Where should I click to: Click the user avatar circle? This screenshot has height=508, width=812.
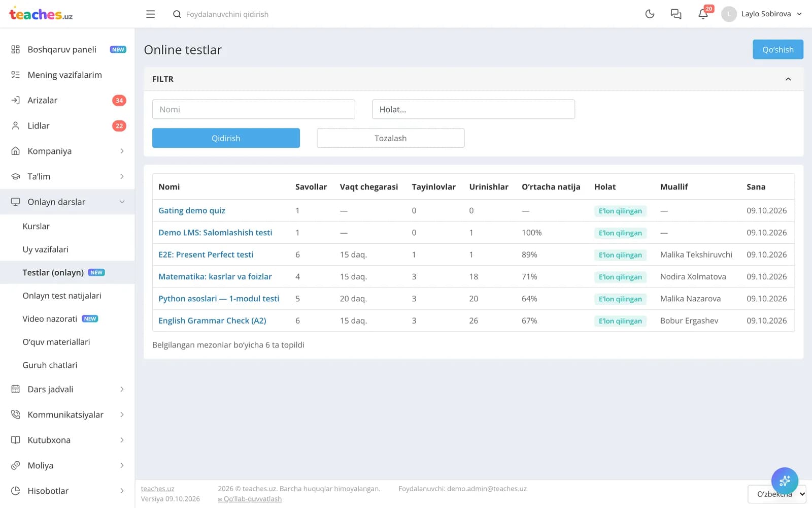coord(729,14)
